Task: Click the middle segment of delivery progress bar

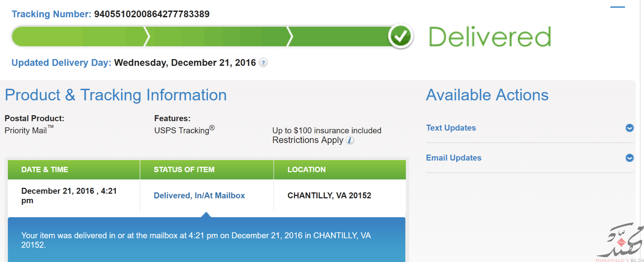Action: (x=218, y=36)
